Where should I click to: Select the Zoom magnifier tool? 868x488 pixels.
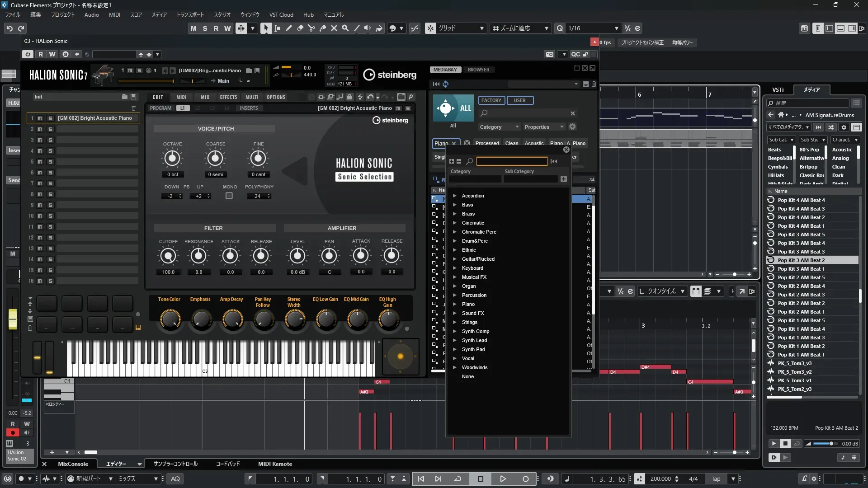tap(345, 28)
